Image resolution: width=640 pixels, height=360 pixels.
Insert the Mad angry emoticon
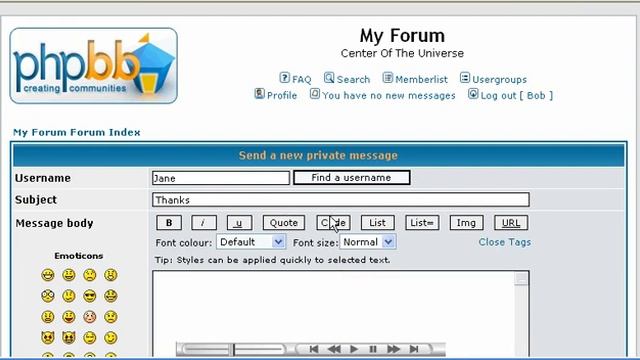(48, 317)
